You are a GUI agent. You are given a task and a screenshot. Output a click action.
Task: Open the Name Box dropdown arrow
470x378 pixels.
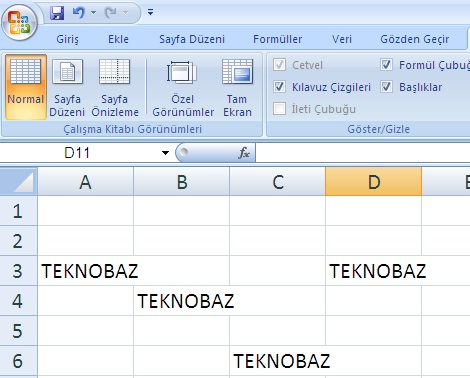click(165, 153)
